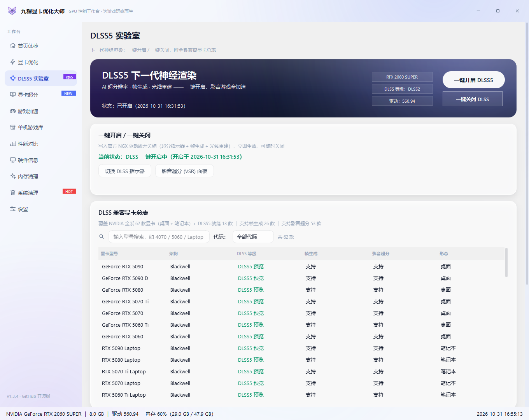
Task: Click the compatibility table scrollbar thumb
Action: [506, 262]
